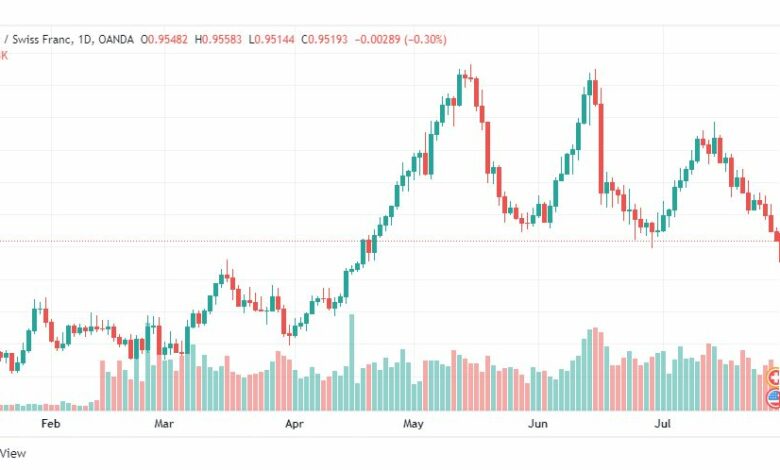780x470 pixels.
Task: Click the May label on time axis
Action: click(x=413, y=424)
